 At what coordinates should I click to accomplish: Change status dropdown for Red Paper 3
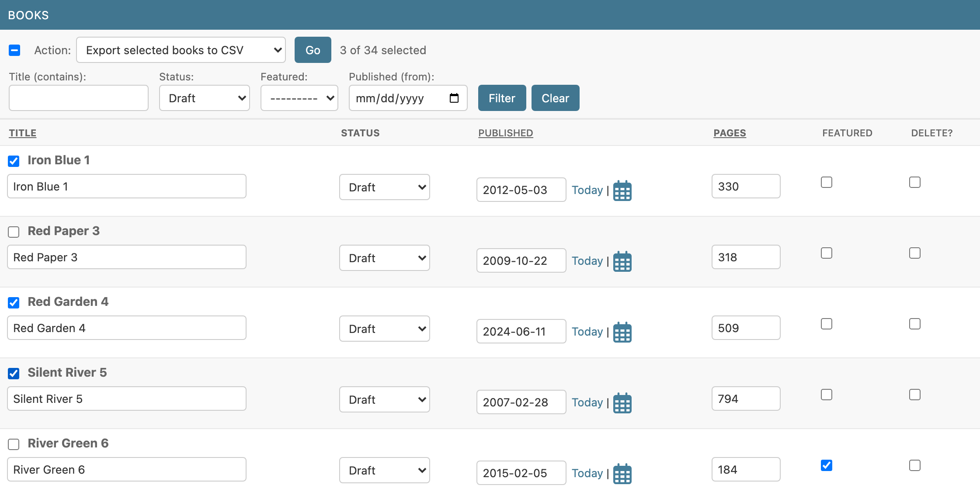pyautogui.click(x=385, y=258)
